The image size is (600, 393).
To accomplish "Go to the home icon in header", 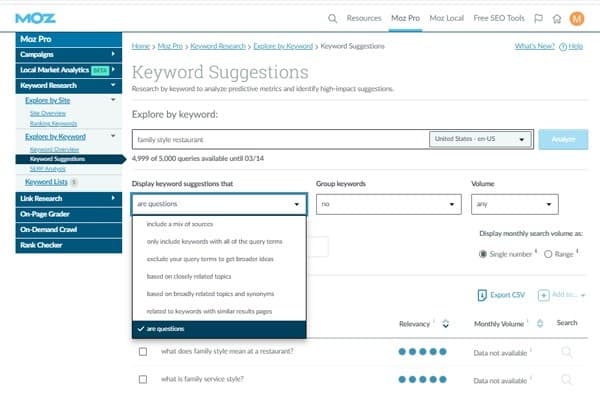I will (557, 18).
